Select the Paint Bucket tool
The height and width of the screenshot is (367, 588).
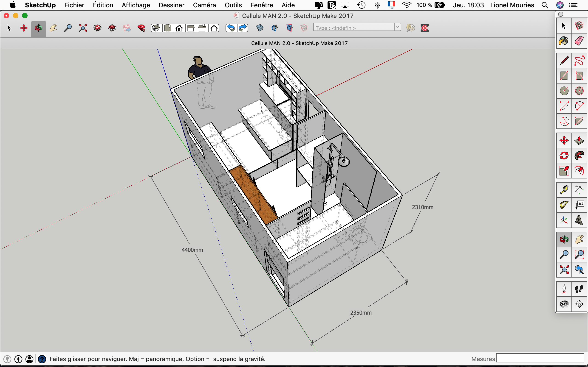point(564,41)
